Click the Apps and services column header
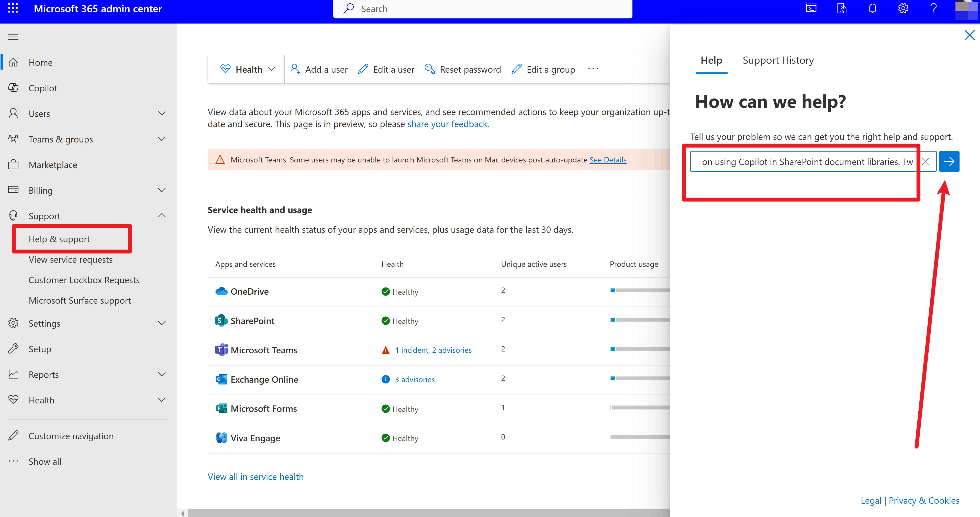Viewport: 980px width, 517px height. [x=245, y=264]
